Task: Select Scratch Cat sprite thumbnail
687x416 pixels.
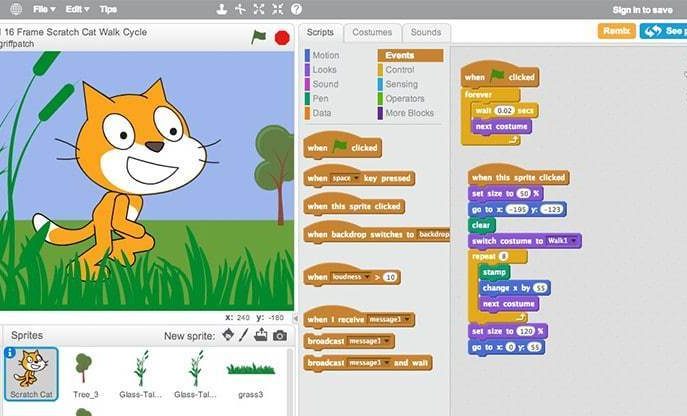Action: tap(31, 373)
